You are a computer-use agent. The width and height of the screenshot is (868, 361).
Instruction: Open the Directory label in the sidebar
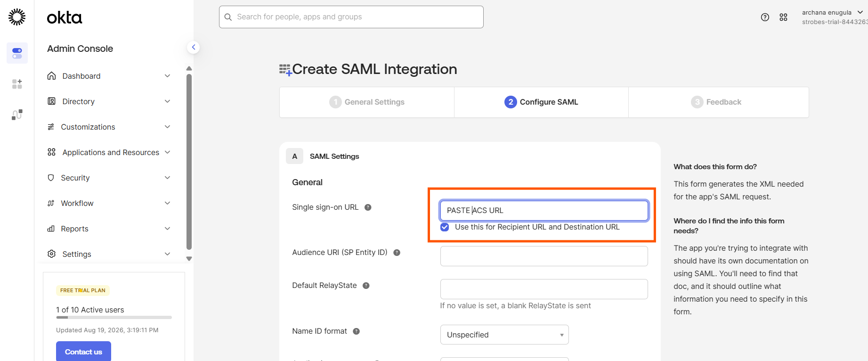pyautogui.click(x=79, y=101)
